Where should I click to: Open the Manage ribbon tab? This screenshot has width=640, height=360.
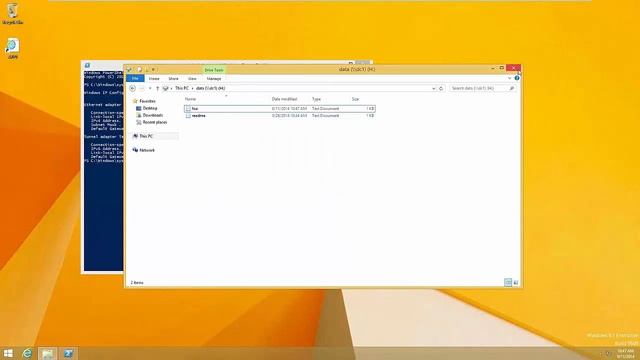(x=213, y=78)
